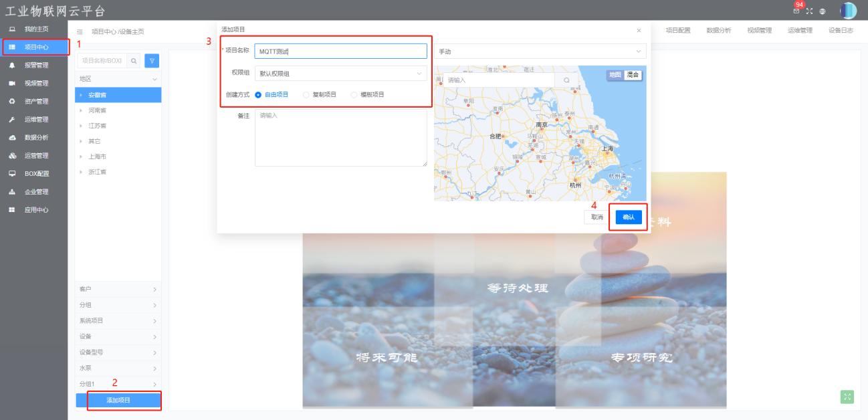The image size is (868, 420).
Task: Click the globe language icon
Action: (823, 11)
